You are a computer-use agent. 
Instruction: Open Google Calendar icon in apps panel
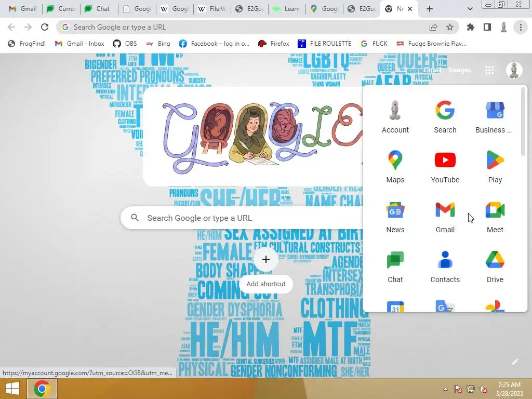coord(395,306)
